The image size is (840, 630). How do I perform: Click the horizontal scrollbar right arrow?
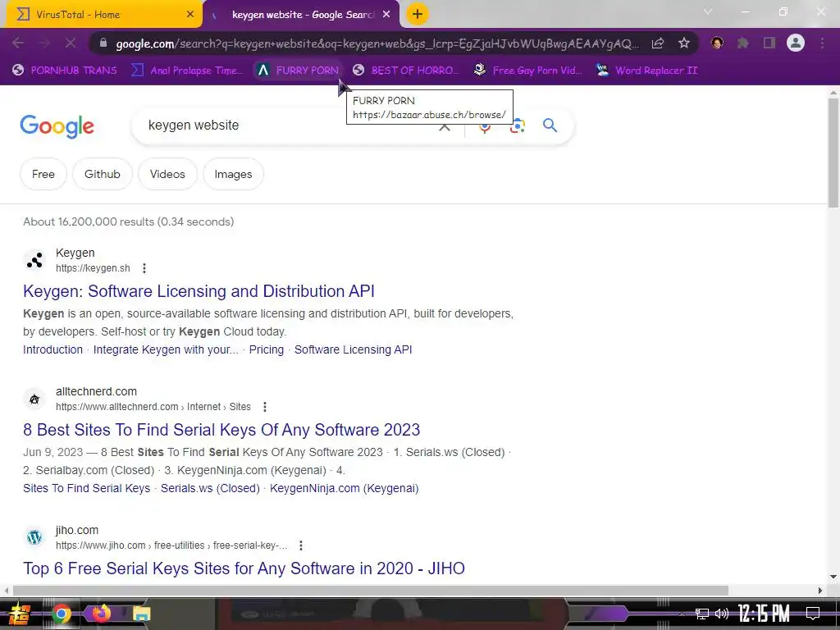pyautogui.click(x=820, y=591)
